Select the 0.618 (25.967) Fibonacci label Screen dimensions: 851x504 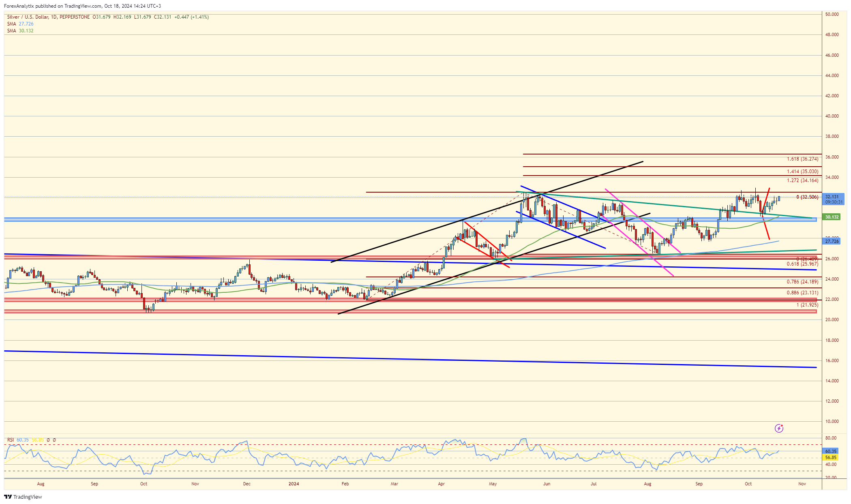click(x=803, y=264)
